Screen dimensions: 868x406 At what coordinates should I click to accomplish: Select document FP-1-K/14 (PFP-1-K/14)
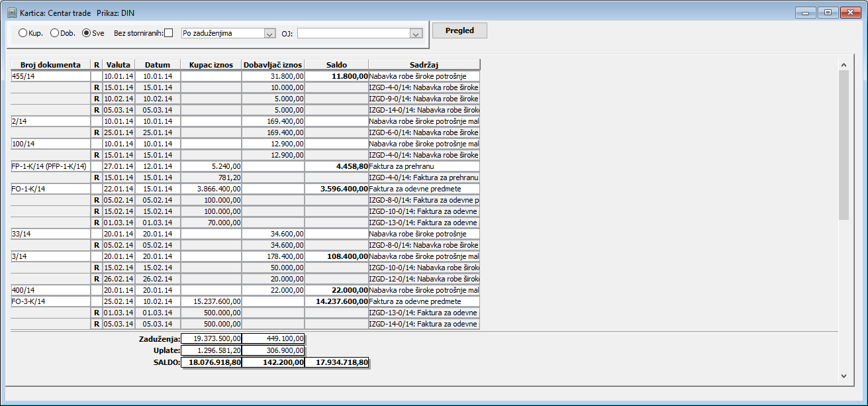pos(50,166)
